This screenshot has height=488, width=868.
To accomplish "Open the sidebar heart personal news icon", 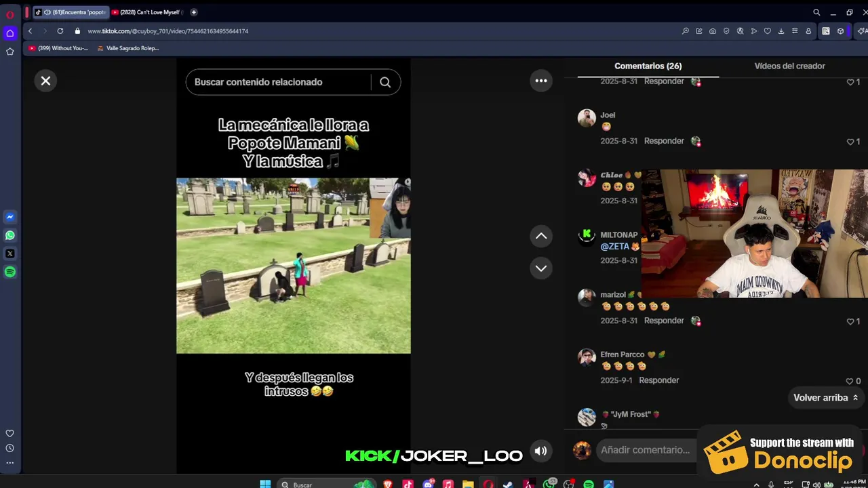I will (x=9, y=434).
